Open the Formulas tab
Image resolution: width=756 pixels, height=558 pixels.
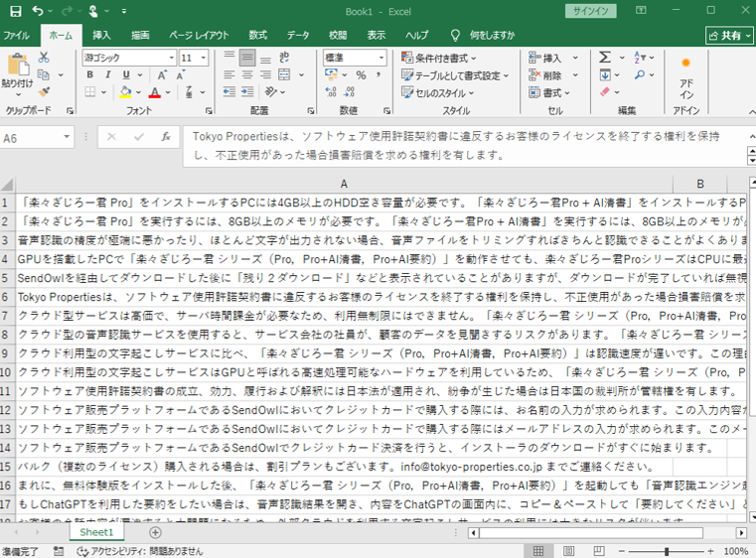click(258, 35)
